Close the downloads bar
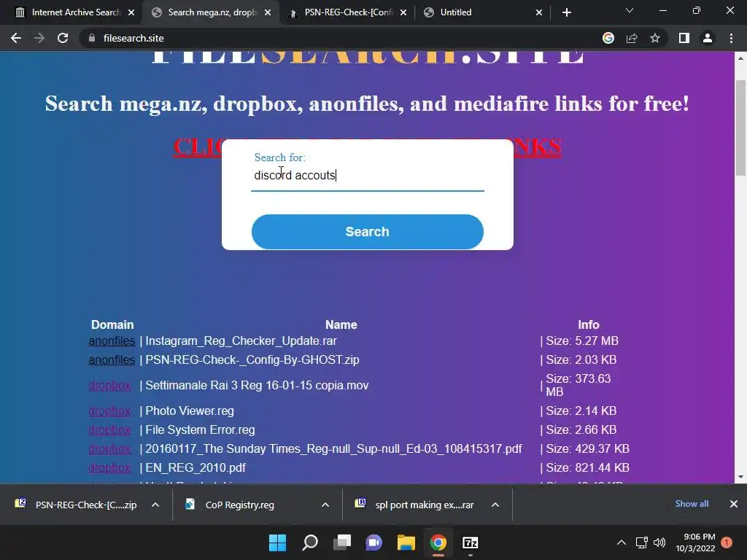The image size is (747, 560). 734,504
